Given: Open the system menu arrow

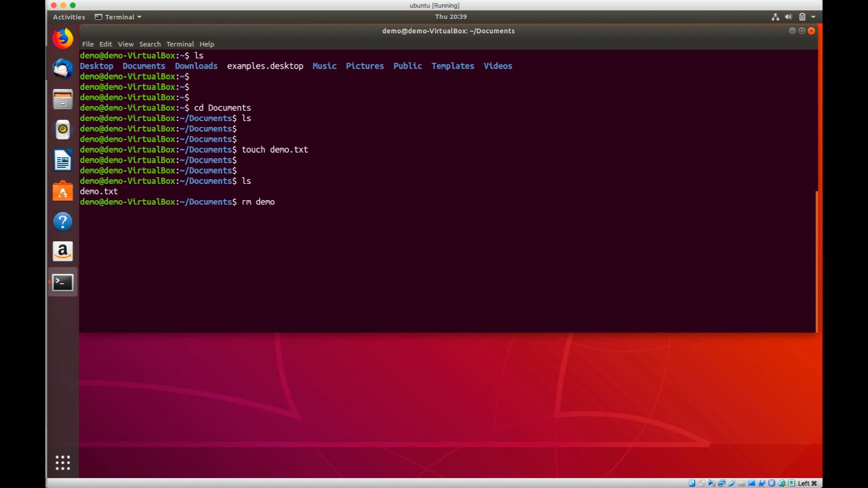Looking at the screenshot, I should tap(813, 17).
